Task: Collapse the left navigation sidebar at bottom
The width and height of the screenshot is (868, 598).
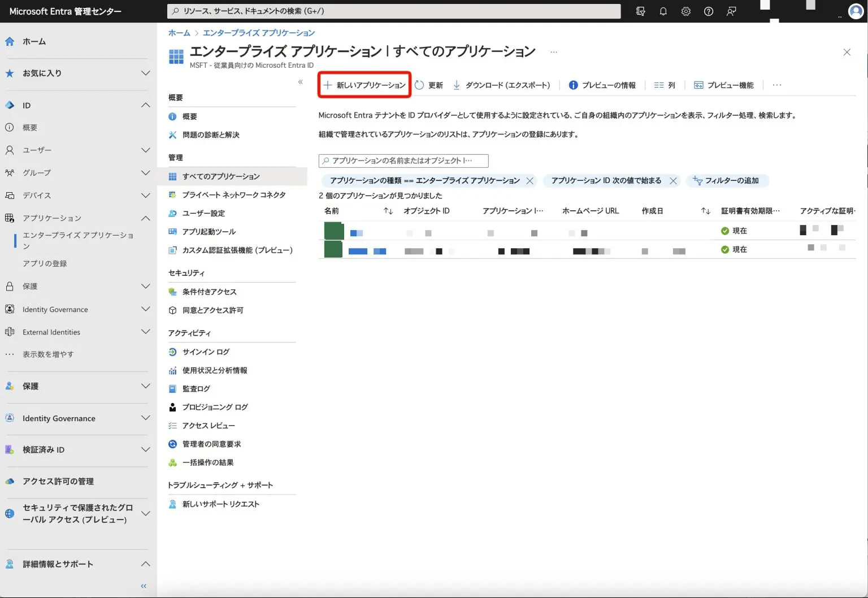Action: coord(144,586)
